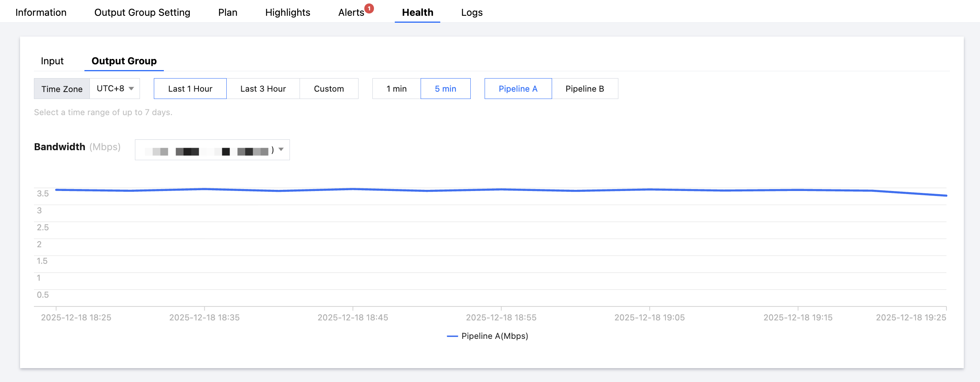
Task: Open the Alerts tab
Action: click(x=351, y=12)
